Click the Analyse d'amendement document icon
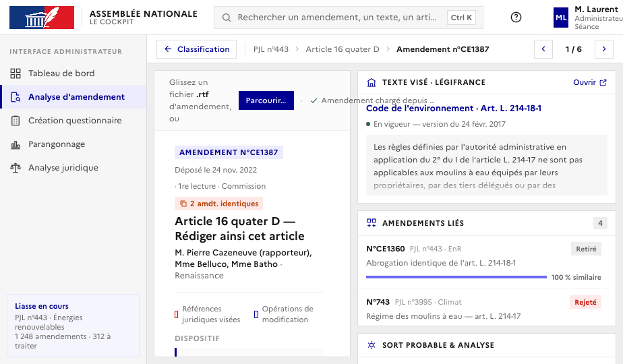Image resolution: width=623 pixels, height=364 pixels. pos(16,97)
